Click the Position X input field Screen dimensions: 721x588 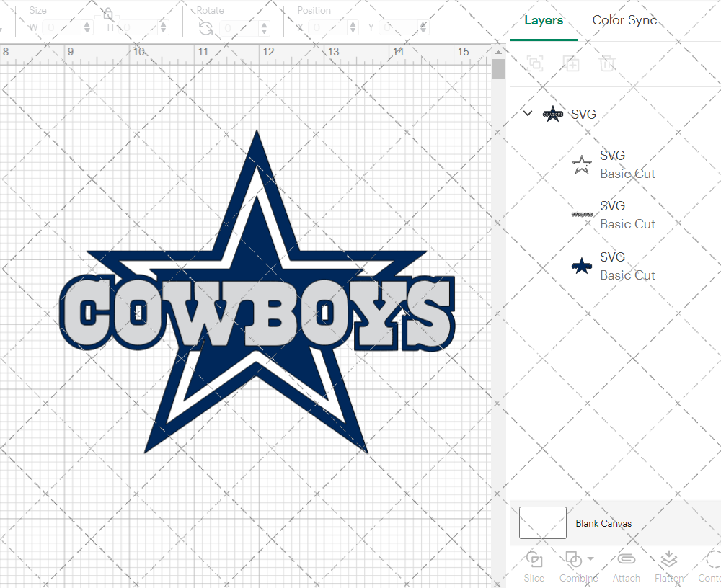pos(327,28)
